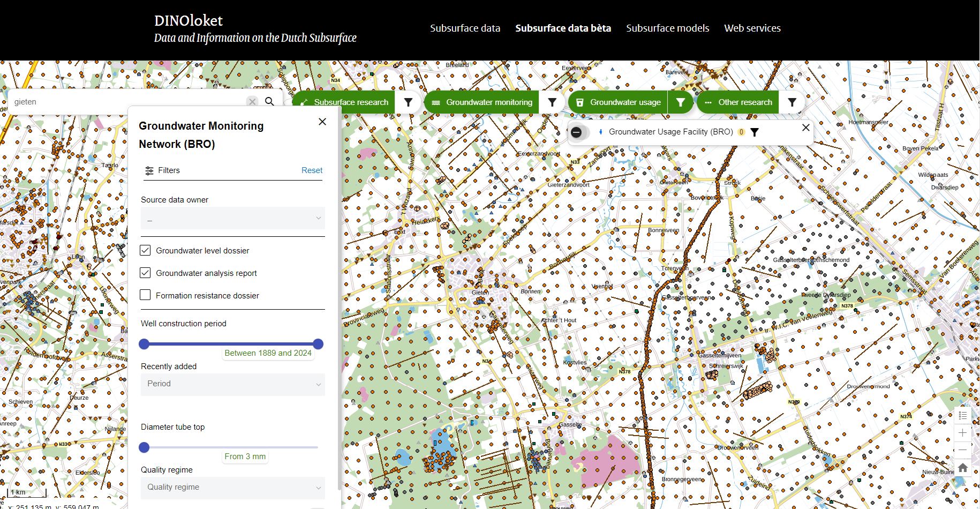Open the Quality regime dropdown
The image size is (980, 509).
[232, 488]
